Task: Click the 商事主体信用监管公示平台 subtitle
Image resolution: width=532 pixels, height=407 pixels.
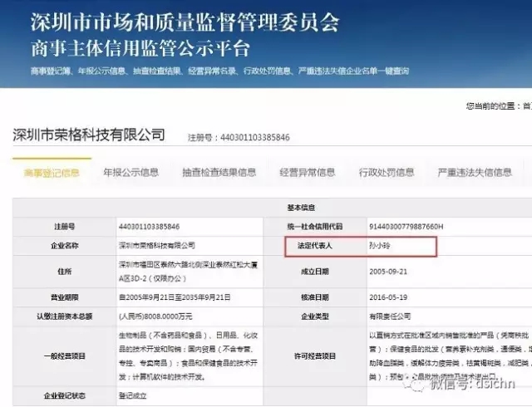Action: click(x=140, y=48)
